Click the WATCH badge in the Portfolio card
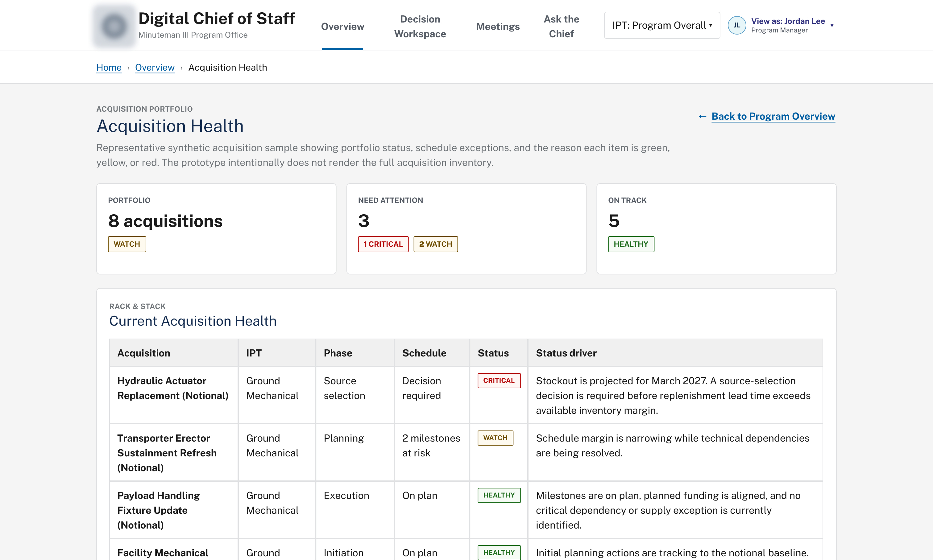The width and height of the screenshot is (933, 560). [127, 244]
